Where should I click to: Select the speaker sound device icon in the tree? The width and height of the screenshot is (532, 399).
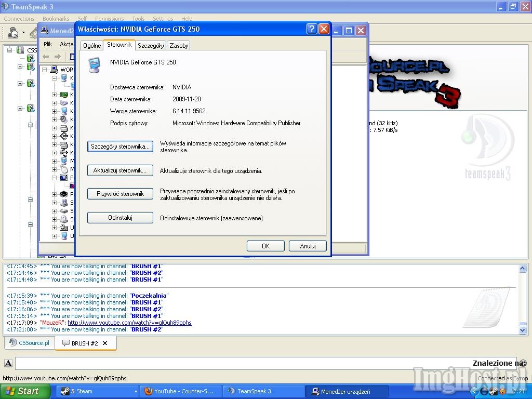[x=64, y=119]
